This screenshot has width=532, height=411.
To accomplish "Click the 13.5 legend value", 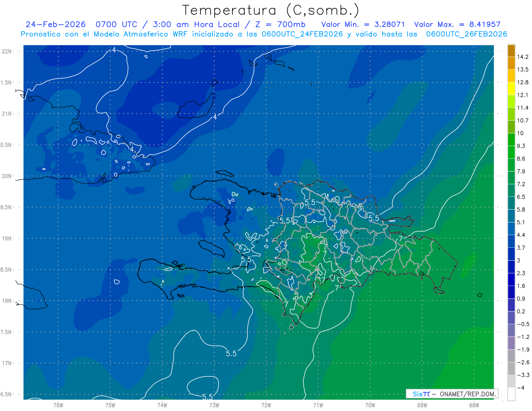I will pos(522,70).
